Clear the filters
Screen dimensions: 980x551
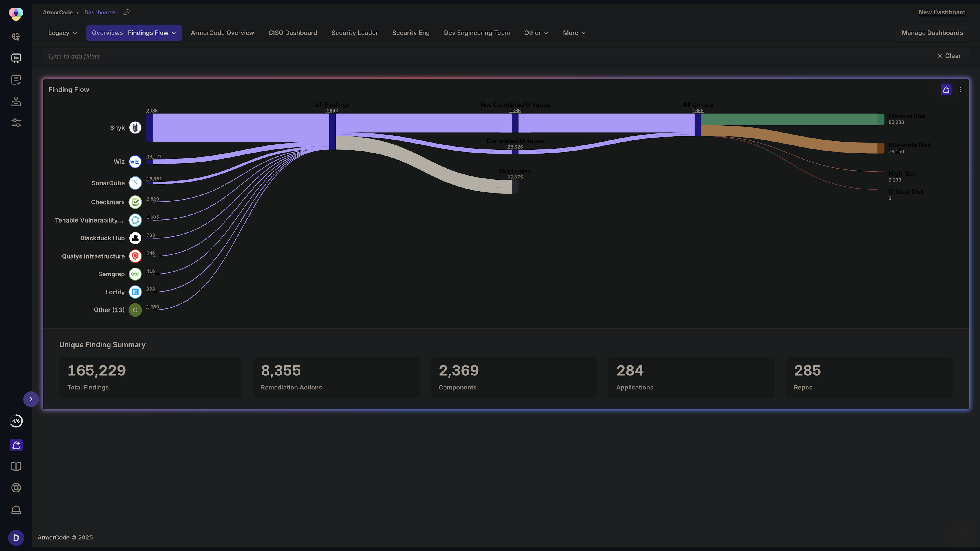click(949, 56)
